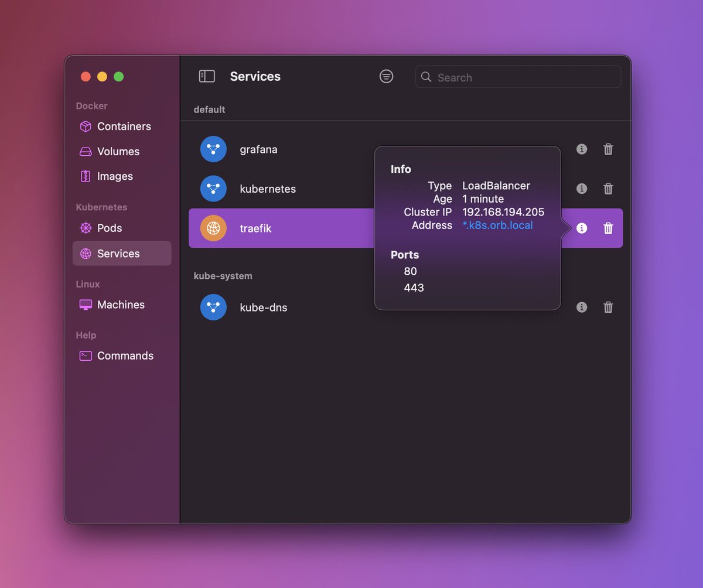This screenshot has height=588, width=703.
Task: Click the Commands terminal icon
Action: [86, 355]
